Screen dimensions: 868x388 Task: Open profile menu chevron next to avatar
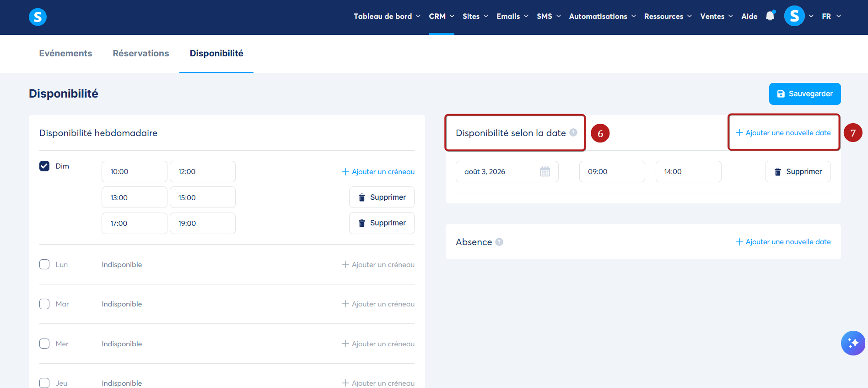click(811, 16)
